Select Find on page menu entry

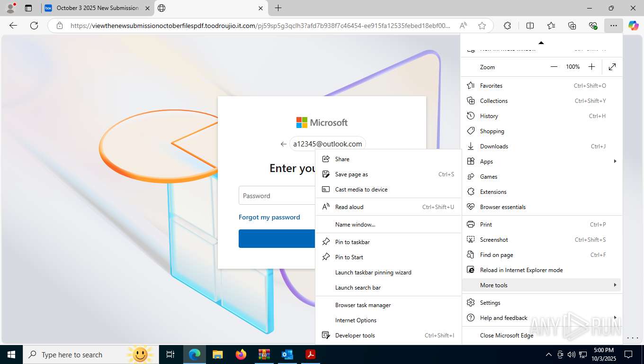[541, 255]
